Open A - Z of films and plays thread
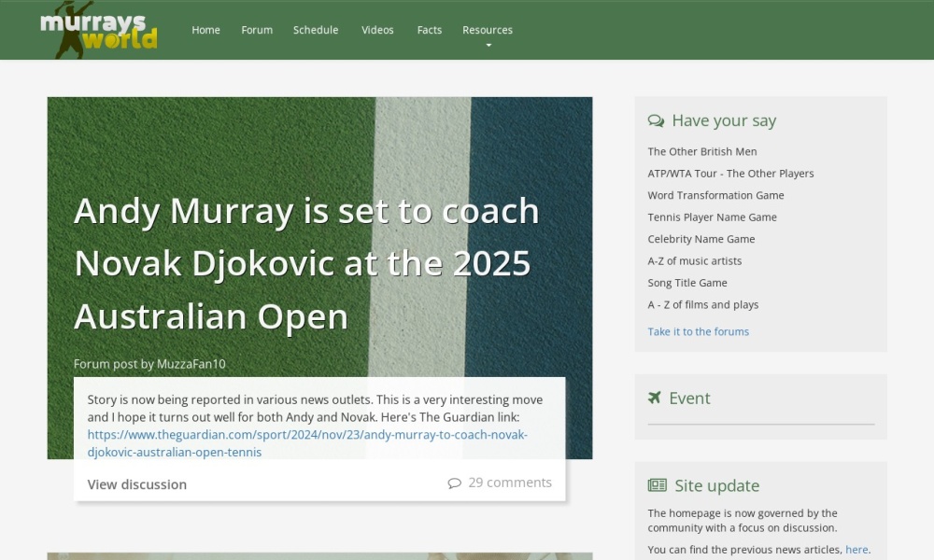934x560 pixels. (703, 304)
